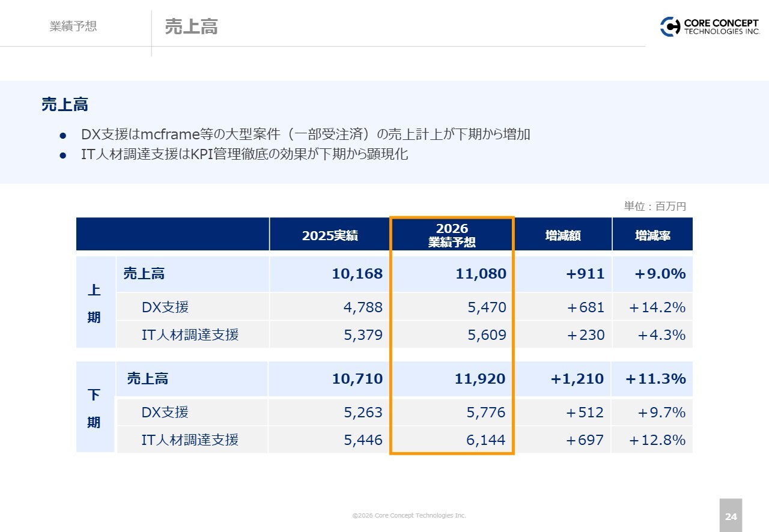The width and height of the screenshot is (769, 532).
Task: Click the 下期 IT人材調達支援 row label
Action: click(x=190, y=440)
